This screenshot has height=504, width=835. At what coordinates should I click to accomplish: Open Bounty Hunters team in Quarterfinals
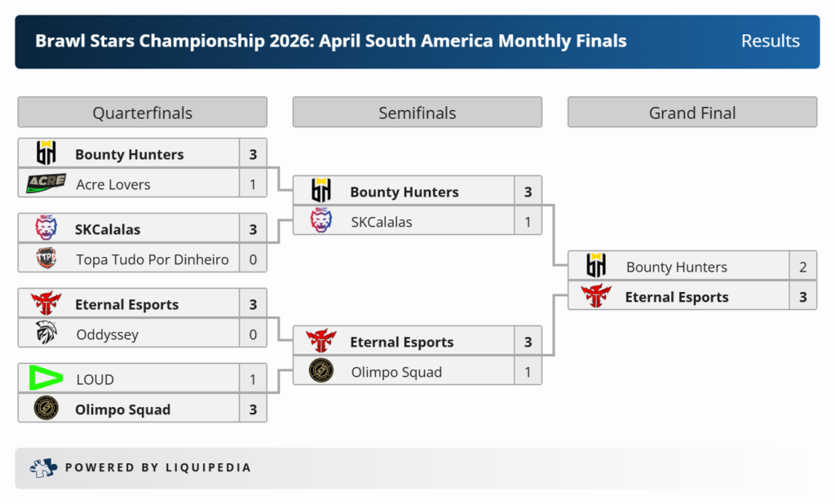(x=130, y=154)
